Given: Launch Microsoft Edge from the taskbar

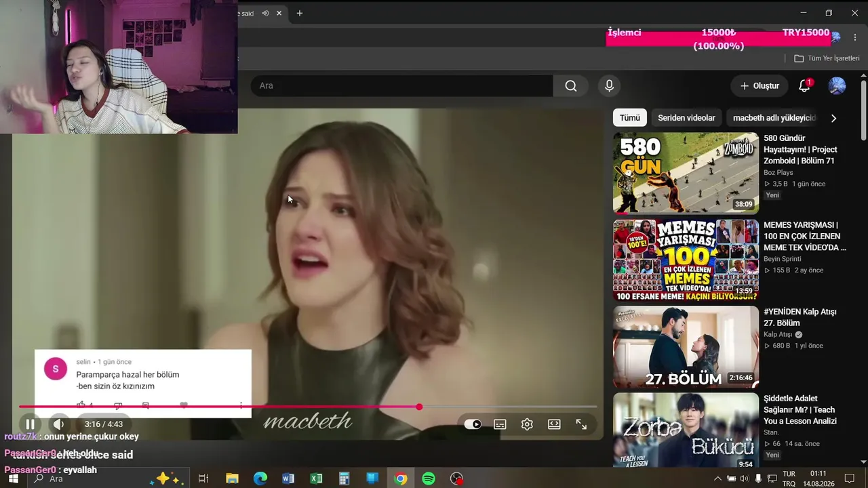Looking at the screenshot, I should click(x=260, y=479).
